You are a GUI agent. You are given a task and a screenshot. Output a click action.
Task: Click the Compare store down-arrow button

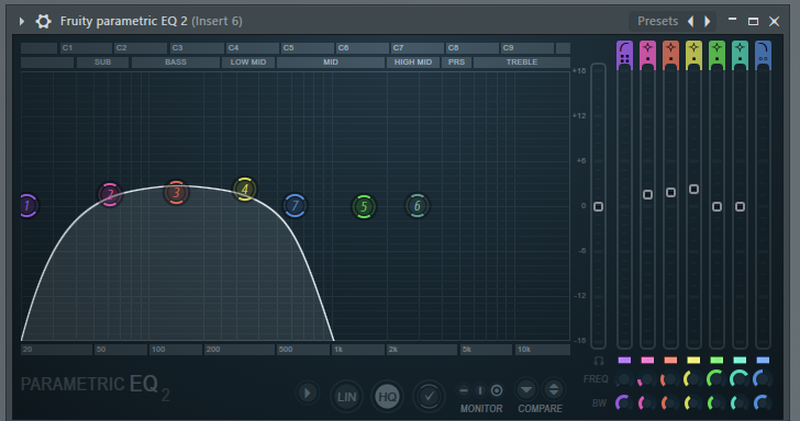point(527,390)
